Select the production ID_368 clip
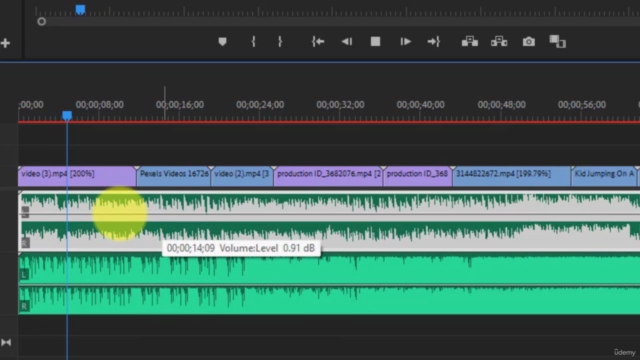This screenshot has height=360, width=640. (418, 176)
